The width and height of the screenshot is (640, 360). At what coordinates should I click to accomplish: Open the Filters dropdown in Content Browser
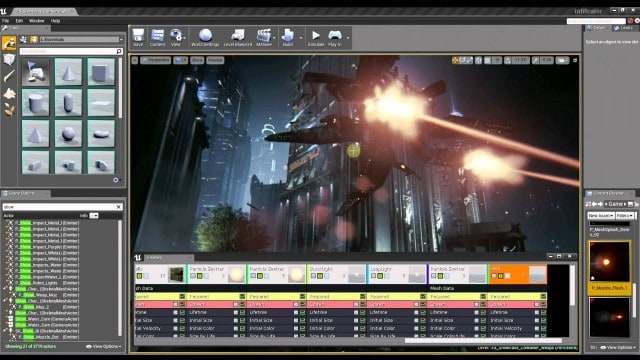pos(625,215)
